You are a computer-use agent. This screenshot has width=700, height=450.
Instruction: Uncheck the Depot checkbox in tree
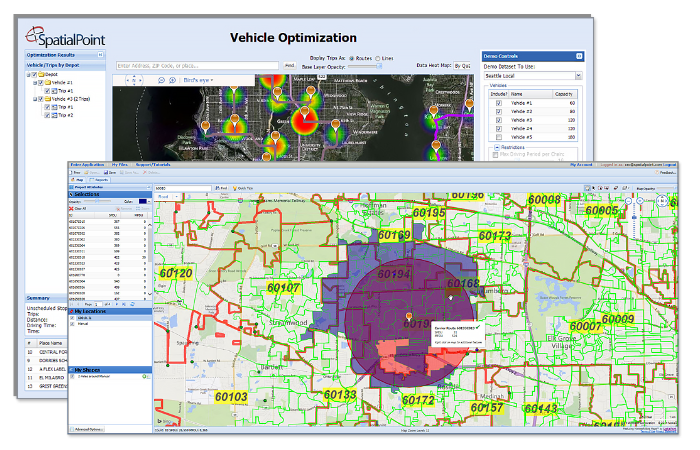tap(34, 75)
